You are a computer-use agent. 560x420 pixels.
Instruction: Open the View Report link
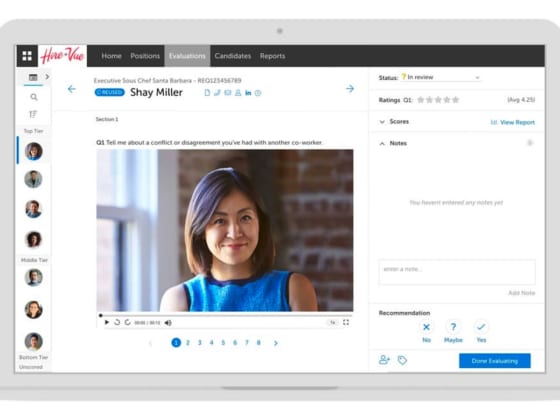coord(513,122)
